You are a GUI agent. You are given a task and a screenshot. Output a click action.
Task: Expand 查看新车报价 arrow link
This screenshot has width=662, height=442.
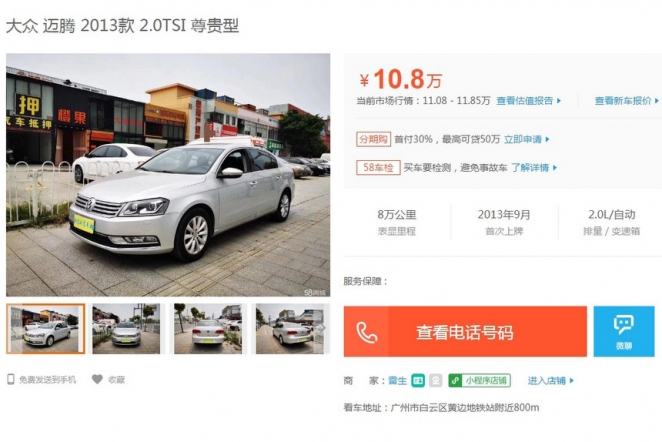[627, 100]
